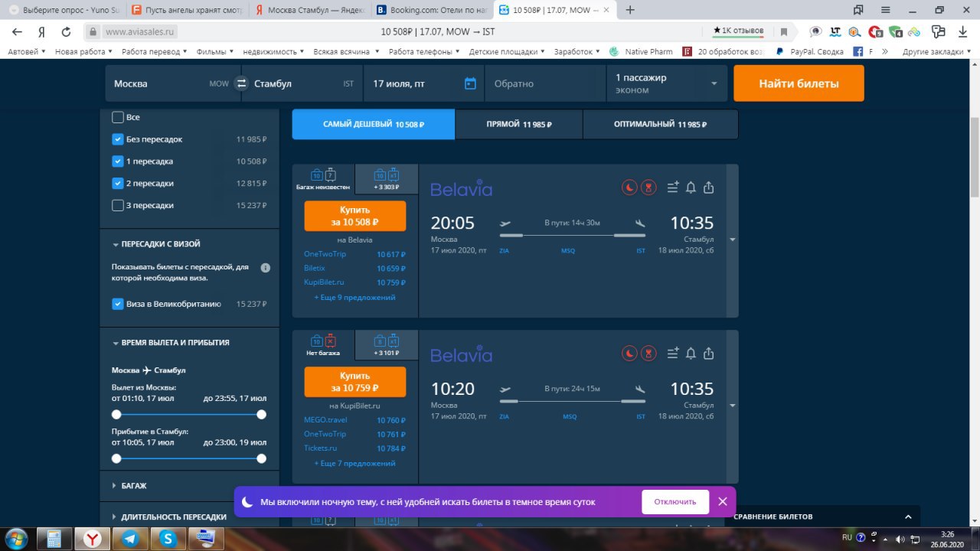The height and width of the screenshot is (551, 980).
Task: Switch to 'Самый дешевый' tab
Action: [374, 124]
